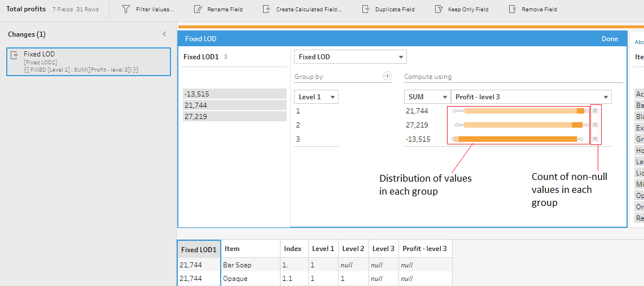Click the distribution bar for group 3

point(518,139)
